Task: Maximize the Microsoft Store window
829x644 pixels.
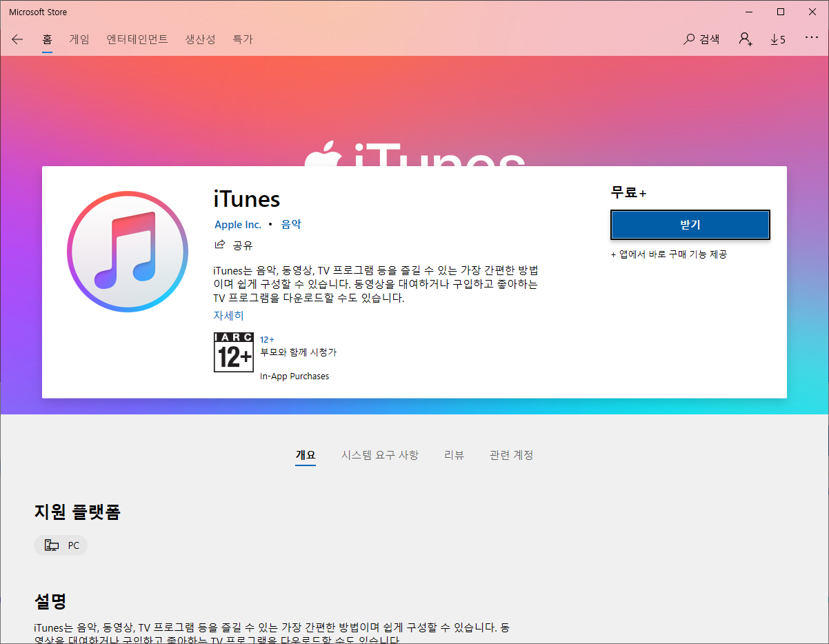Action: pos(781,12)
